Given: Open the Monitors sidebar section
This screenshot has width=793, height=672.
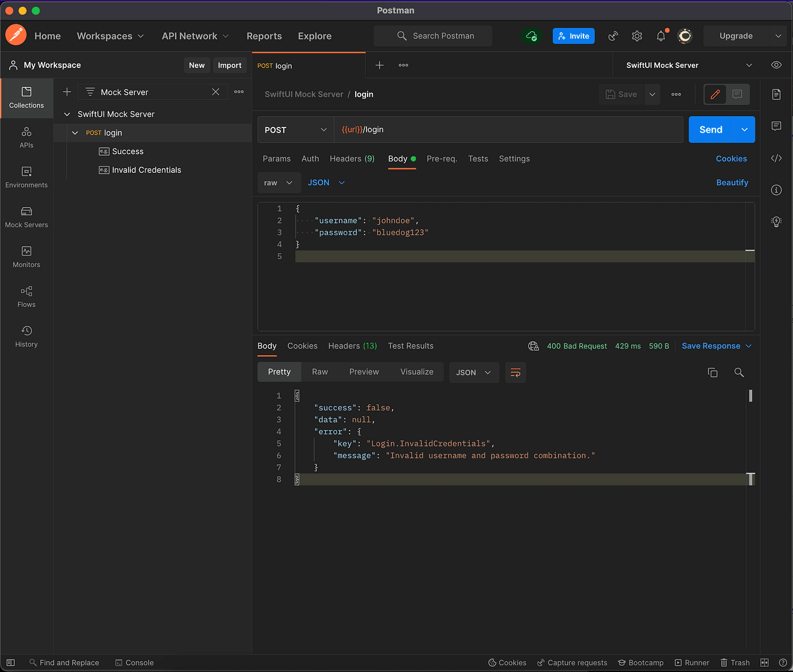Looking at the screenshot, I should (27, 257).
